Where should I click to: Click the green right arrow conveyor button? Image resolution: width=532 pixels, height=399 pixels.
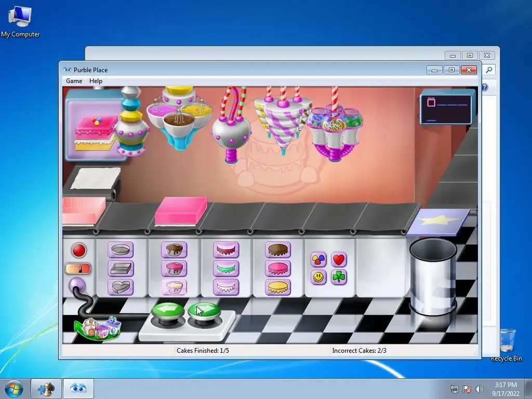pyautogui.click(x=204, y=311)
